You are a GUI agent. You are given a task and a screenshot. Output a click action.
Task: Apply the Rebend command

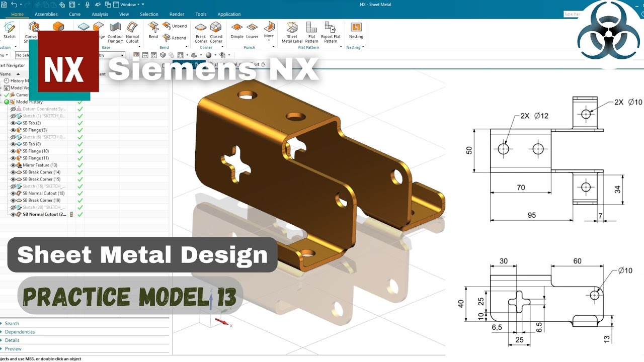pyautogui.click(x=174, y=38)
